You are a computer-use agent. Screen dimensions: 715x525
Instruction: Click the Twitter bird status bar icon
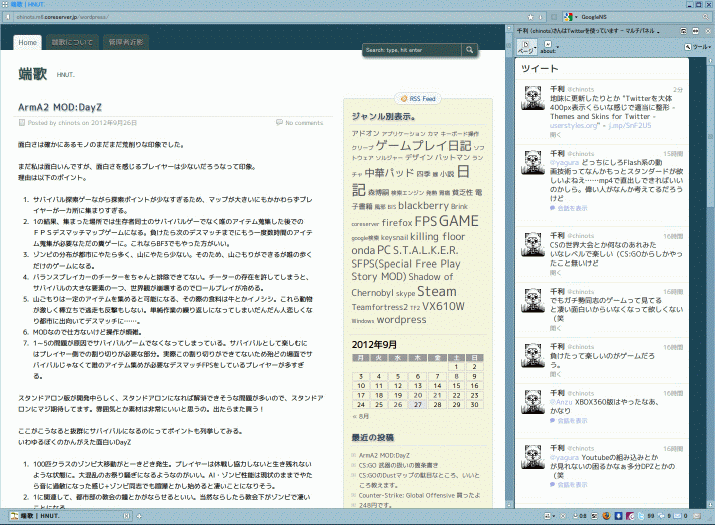tap(641, 516)
